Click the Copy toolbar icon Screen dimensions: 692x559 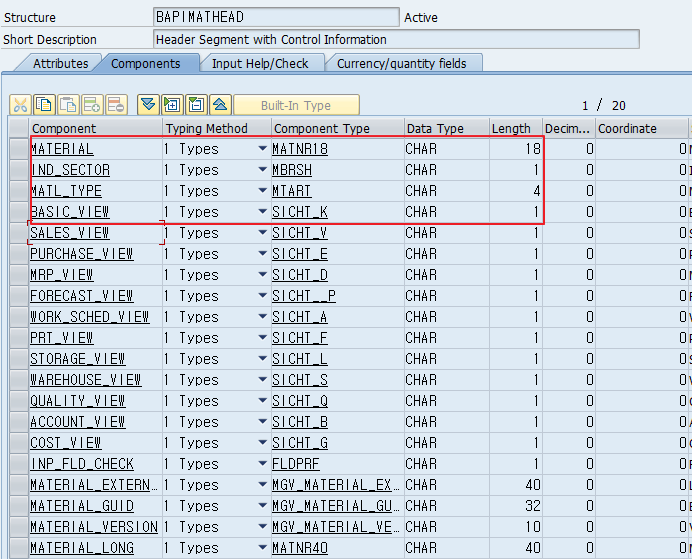tap(44, 105)
